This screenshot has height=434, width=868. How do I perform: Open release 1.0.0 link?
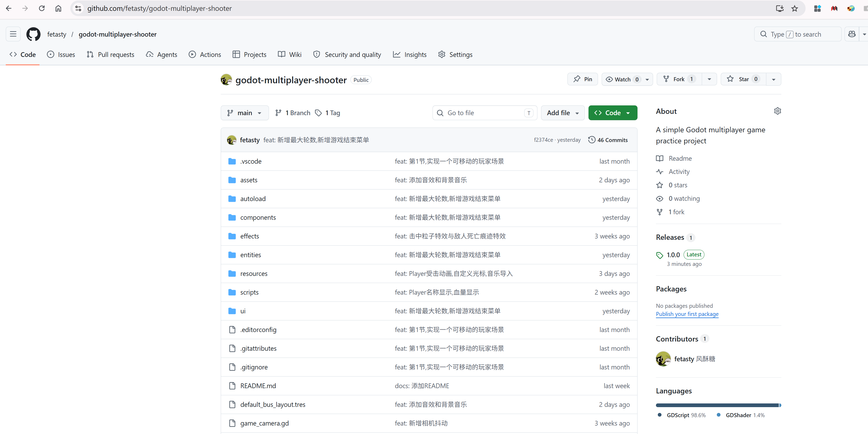pos(673,255)
